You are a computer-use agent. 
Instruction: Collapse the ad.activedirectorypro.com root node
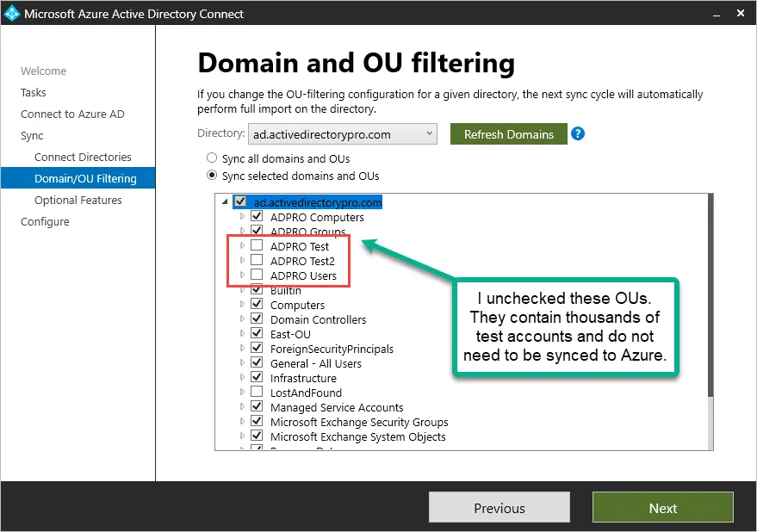click(225, 201)
